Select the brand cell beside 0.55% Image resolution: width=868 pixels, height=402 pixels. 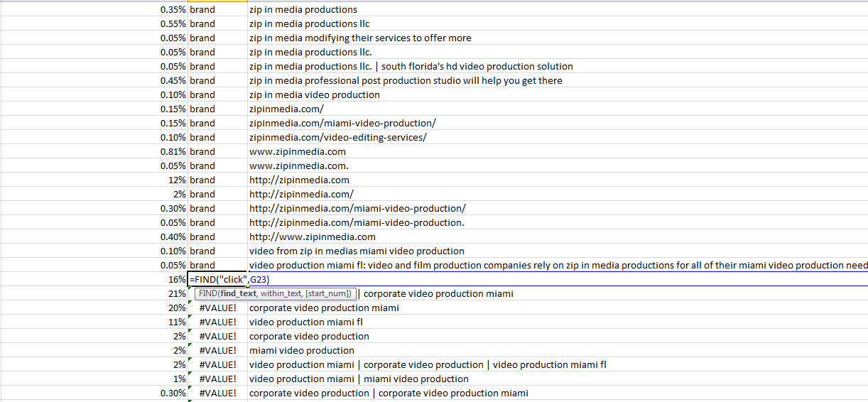click(217, 23)
